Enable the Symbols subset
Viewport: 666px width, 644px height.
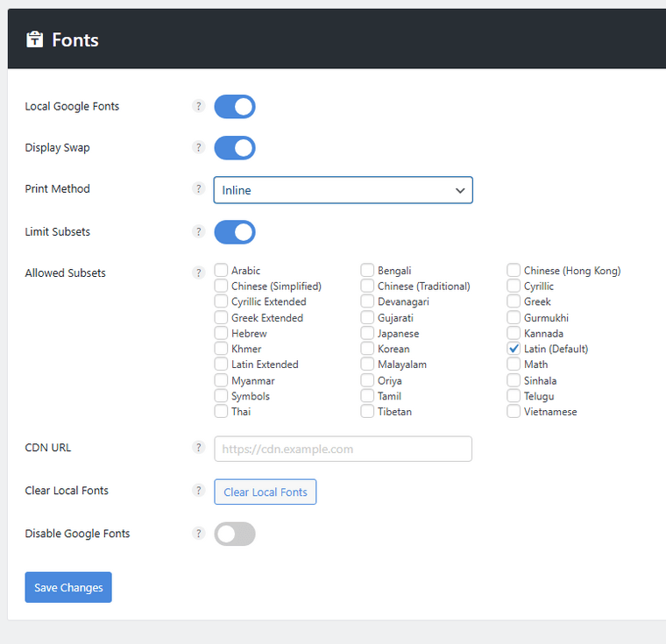point(221,395)
